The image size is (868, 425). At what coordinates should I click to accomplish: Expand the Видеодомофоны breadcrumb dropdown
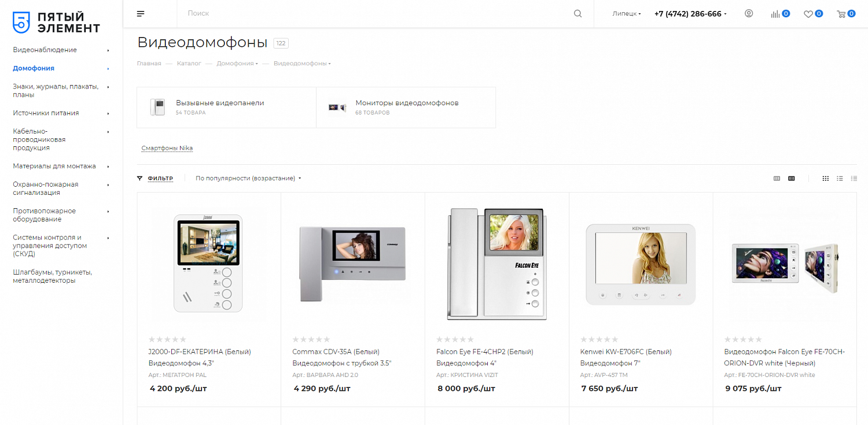pos(329,64)
